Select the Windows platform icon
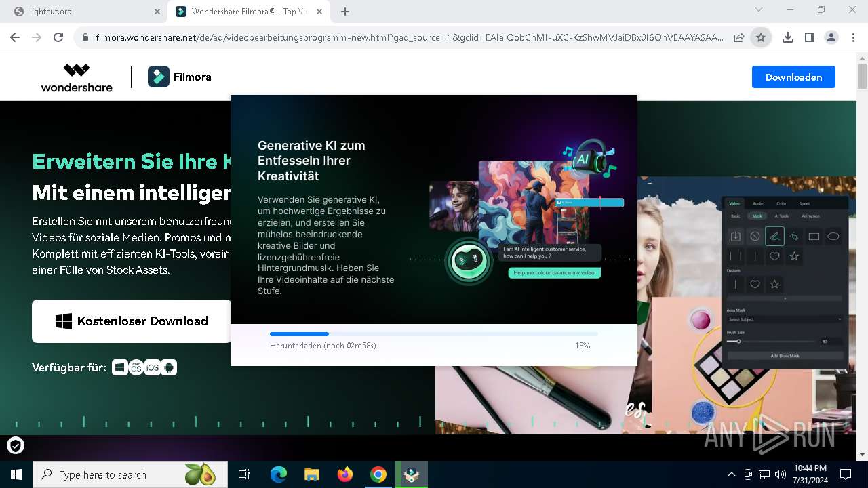Screen dimensions: 868x488 pos(120,367)
